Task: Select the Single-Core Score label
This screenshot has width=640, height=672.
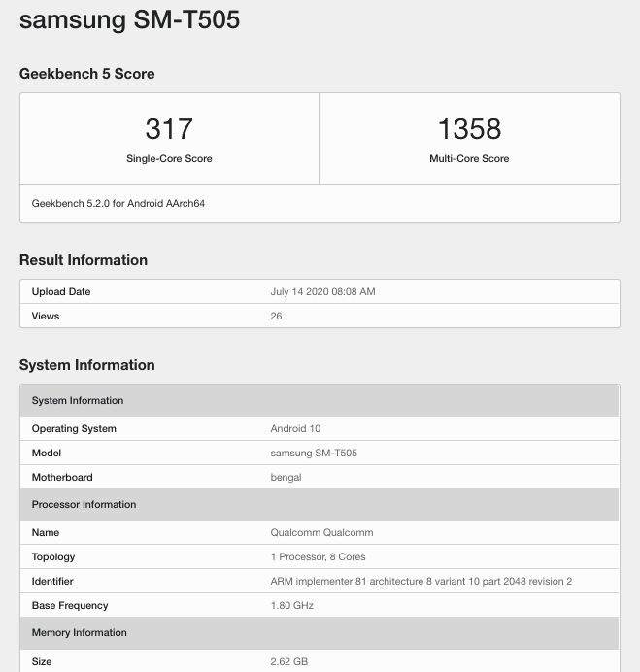Action: click(x=169, y=158)
